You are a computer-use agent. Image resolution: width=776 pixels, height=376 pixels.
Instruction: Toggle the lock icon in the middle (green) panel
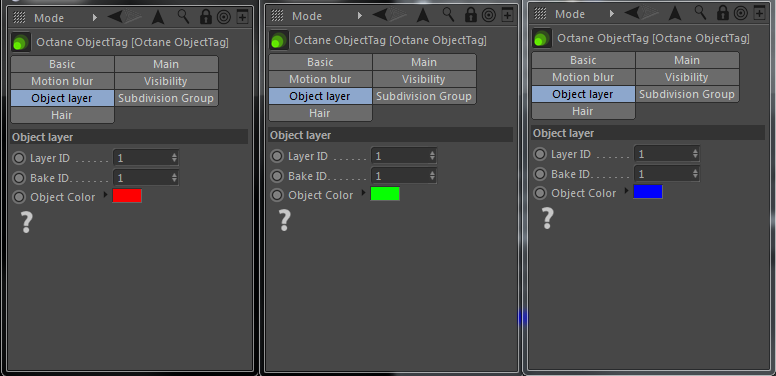(x=470, y=15)
